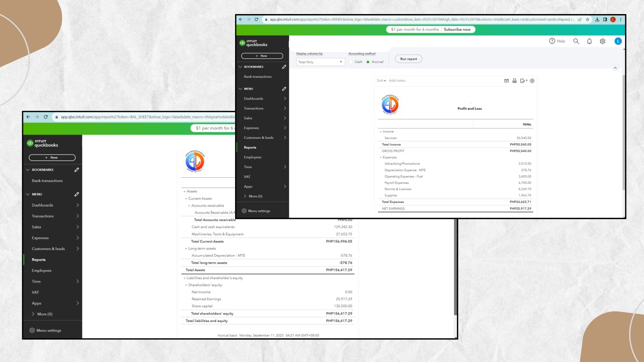Email the Profit and Loss report
Image resolution: width=644 pixels, height=362 pixels.
click(506, 81)
